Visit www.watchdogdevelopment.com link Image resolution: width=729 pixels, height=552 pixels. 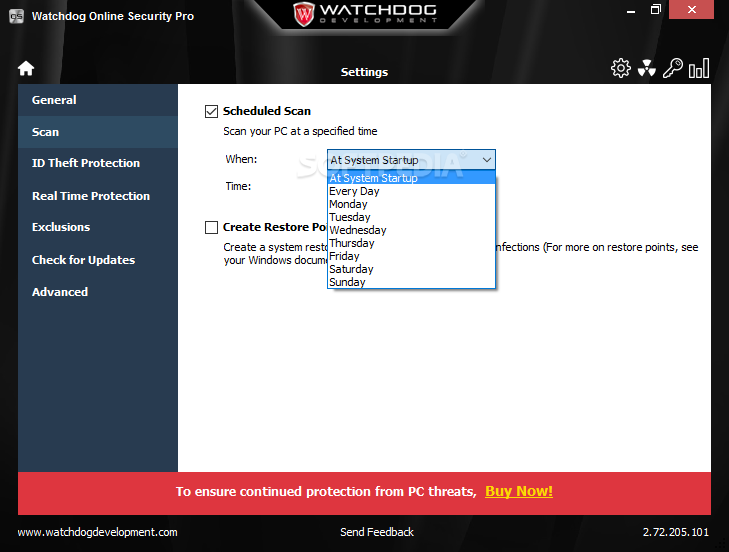click(98, 532)
